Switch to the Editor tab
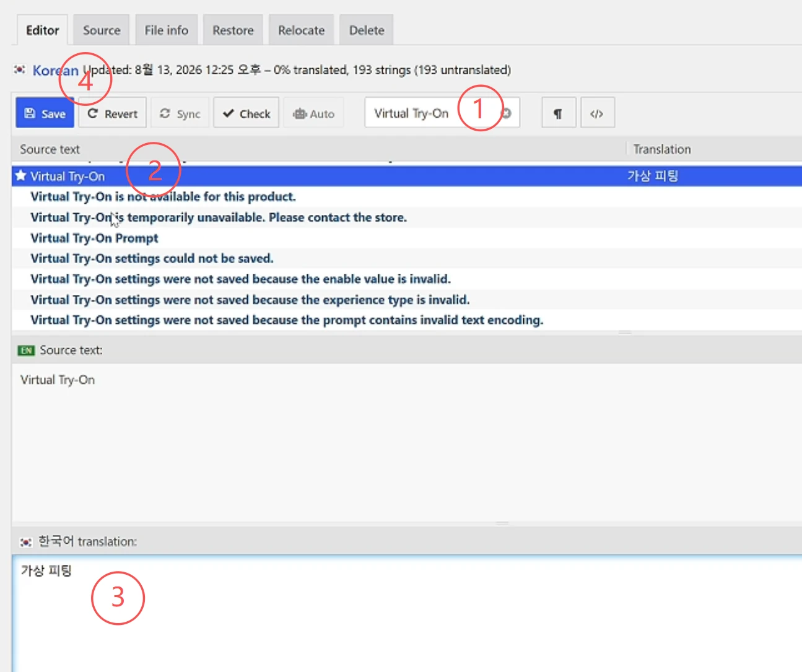The width and height of the screenshot is (802, 672). (x=42, y=30)
